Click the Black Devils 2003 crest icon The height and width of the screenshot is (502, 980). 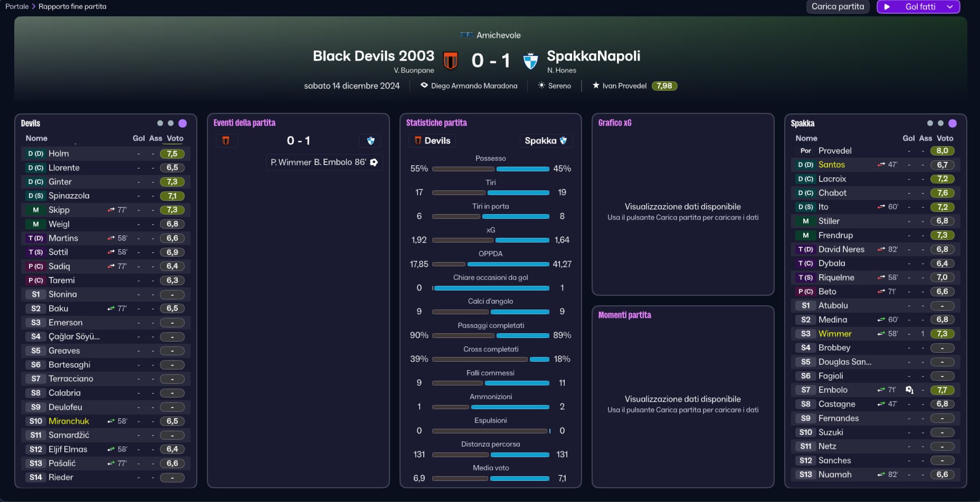tap(450, 61)
